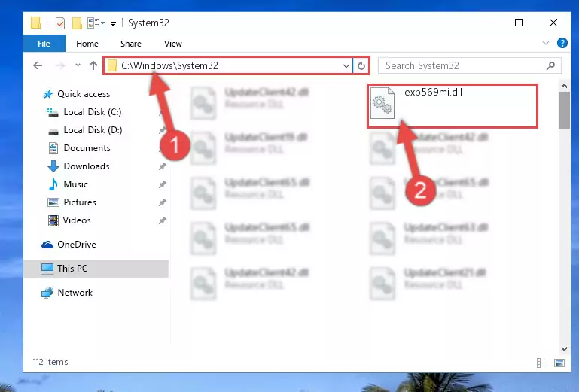Switch to Details view in status bar
Viewport: 579px width, 392px height.
pyautogui.click(x=542, y=363)
